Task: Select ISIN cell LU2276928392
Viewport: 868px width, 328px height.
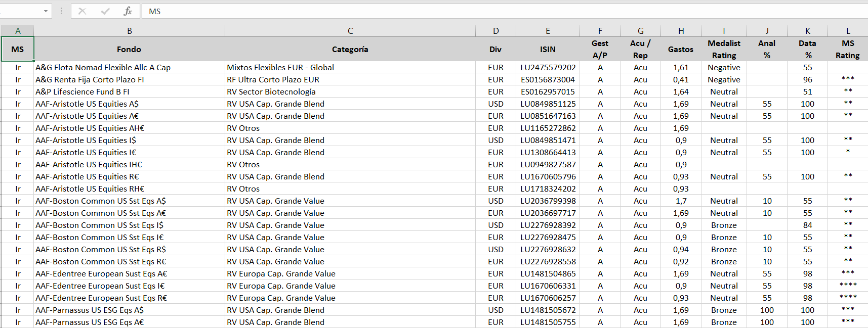Action: coord(548,225)
